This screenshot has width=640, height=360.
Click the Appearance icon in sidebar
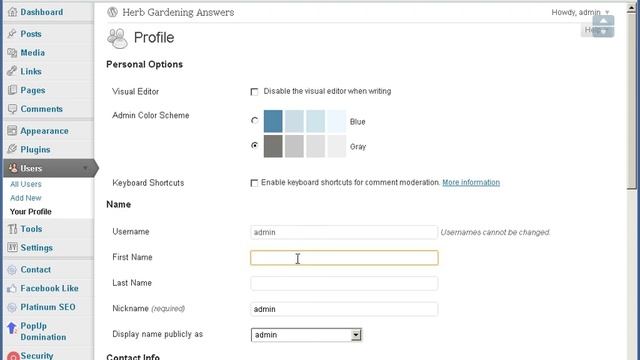pyautogui.click(x=12, y=131)
